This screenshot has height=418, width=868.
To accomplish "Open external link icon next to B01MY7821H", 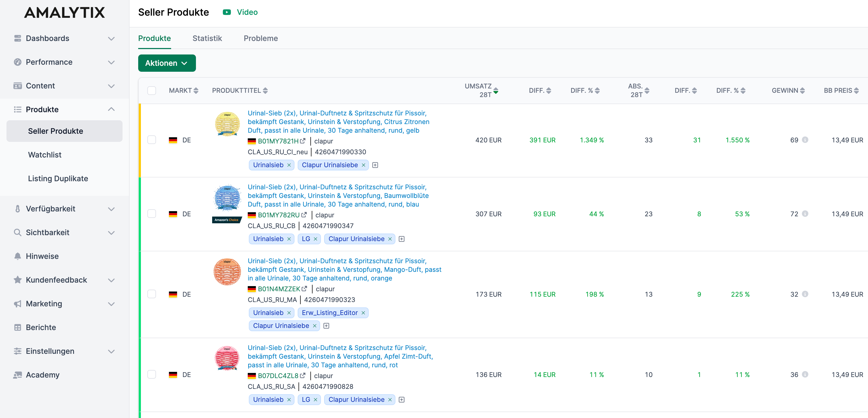I will 303,141.
